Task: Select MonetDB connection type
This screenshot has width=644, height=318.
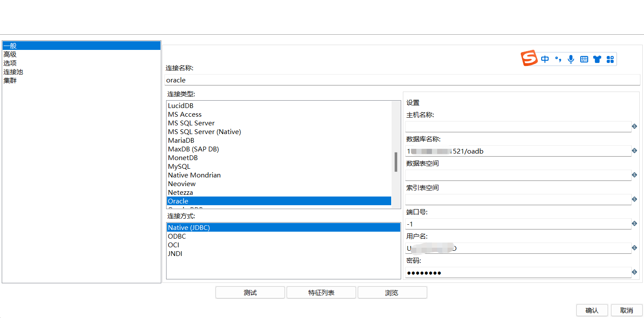Action: (x=279, y=158)
